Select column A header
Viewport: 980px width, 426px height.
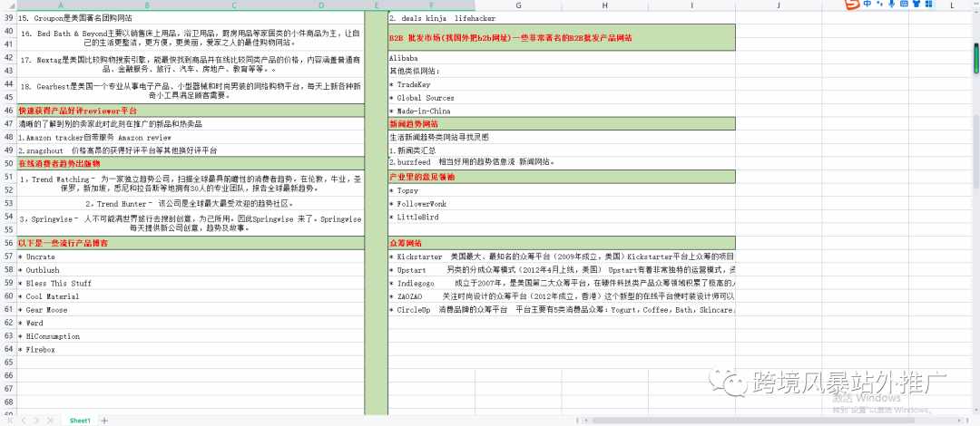pyautogui.click(x=60, y=5)
